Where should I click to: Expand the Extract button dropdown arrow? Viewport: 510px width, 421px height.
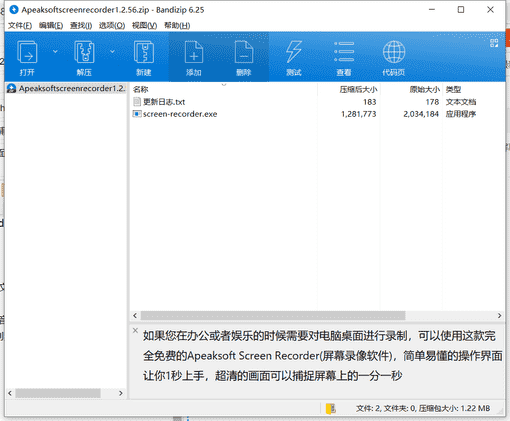pyautogui.click(x=112, y=52)
